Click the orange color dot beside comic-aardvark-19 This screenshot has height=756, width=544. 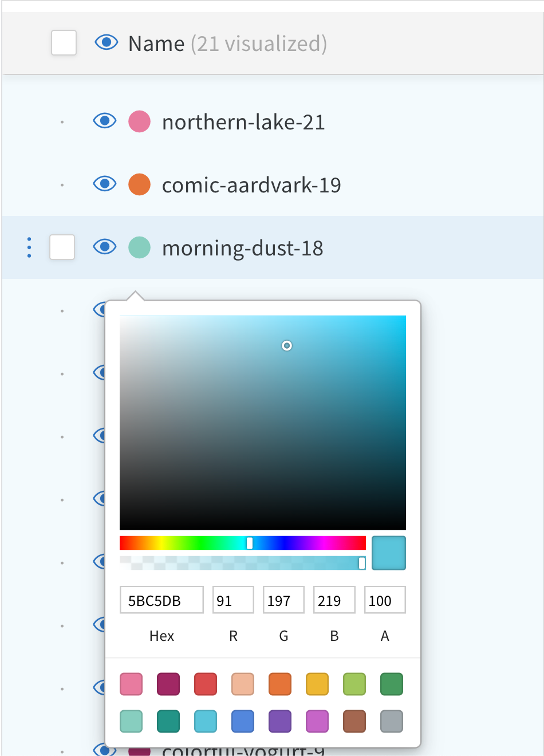coord(139,184)
